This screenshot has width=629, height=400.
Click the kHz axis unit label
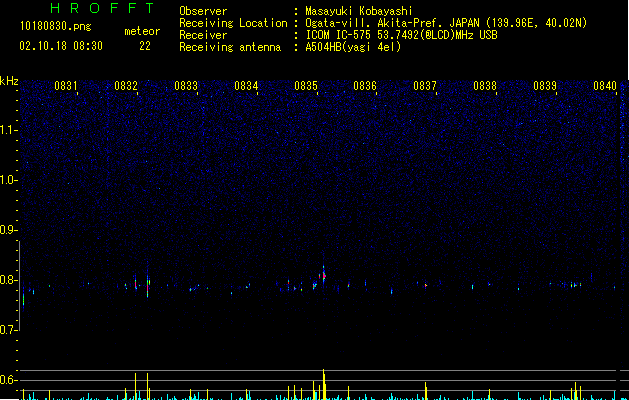[9, 81]
